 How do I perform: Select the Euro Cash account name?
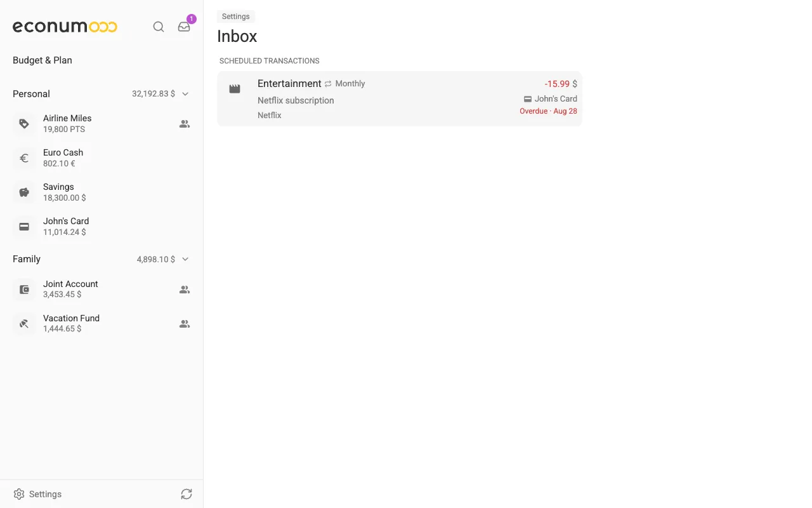pos(63,152)
